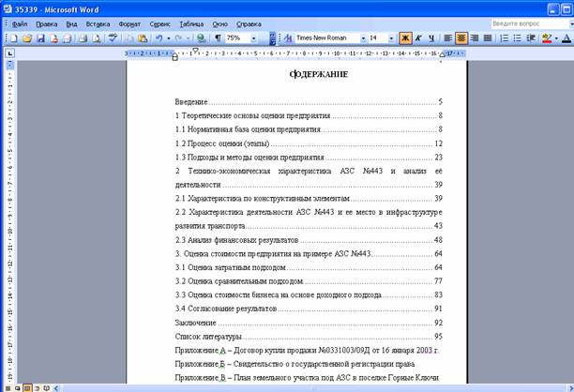
Task: Open the Сервис menu
Action: (x=160, y=24)
